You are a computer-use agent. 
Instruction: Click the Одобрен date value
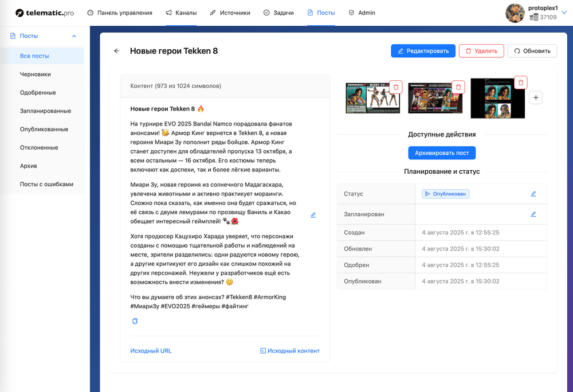click(x=461, y=265)
